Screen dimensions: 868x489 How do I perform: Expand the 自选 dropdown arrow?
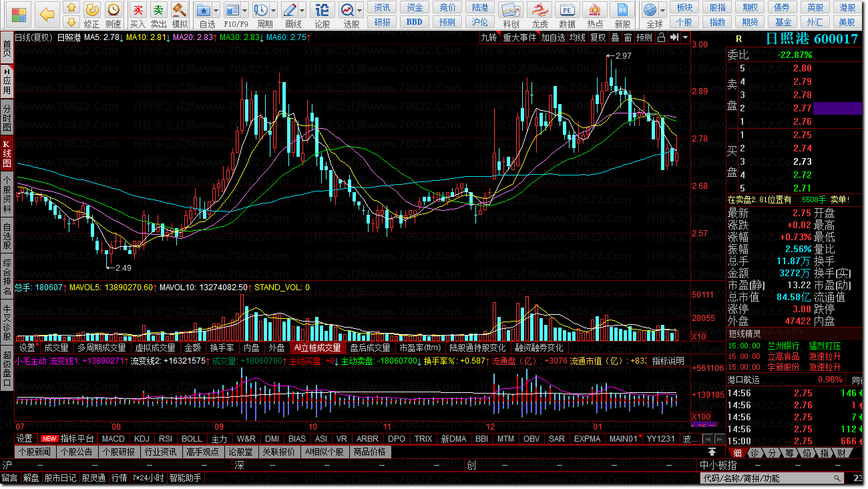[217, 11]
